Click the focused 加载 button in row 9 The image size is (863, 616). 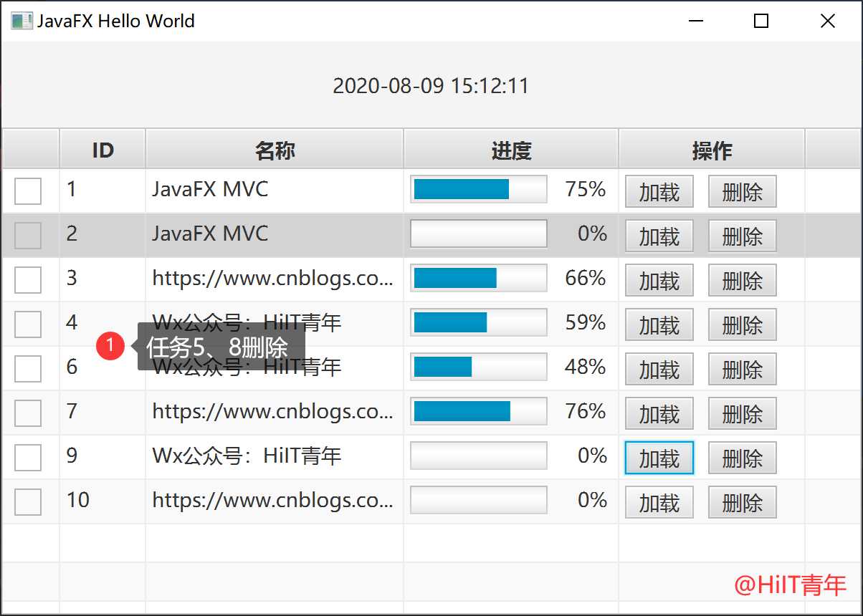[659, 458]
